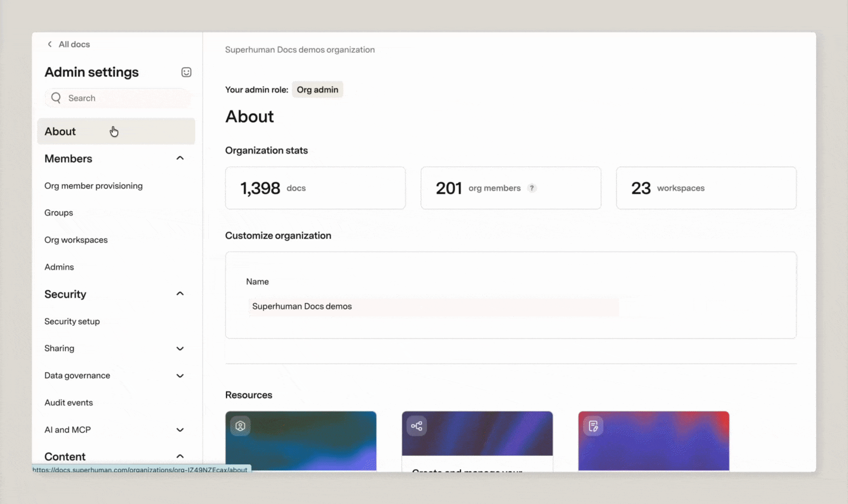The height and width of the screenshot is (504, 848).
Task: Collapse the Security section chevron
Action: point(180,294)
